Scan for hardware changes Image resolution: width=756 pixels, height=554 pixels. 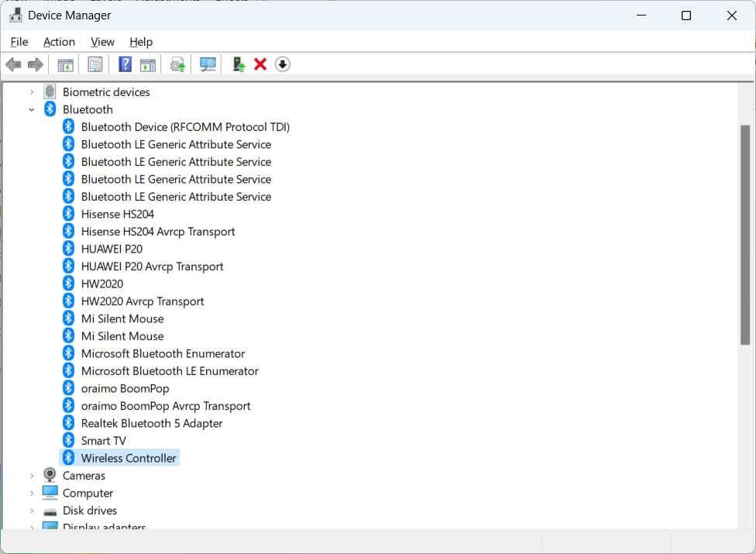click(x=207, y=64)
